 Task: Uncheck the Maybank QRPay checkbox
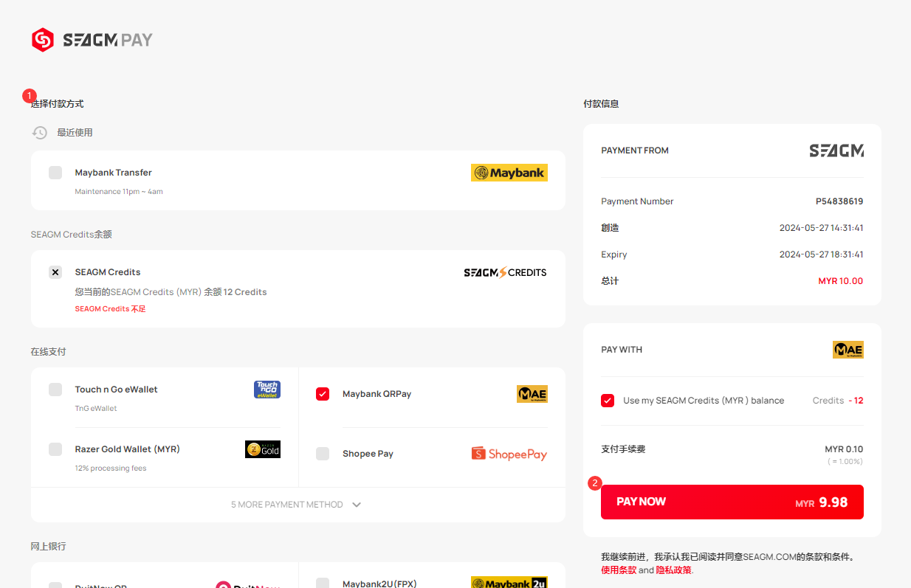pos(323,394)
